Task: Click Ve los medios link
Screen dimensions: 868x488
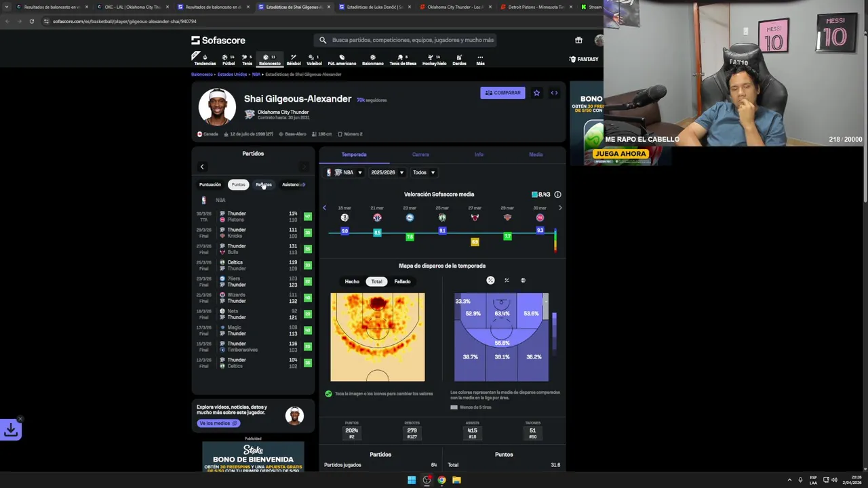Action: [218, 423]
